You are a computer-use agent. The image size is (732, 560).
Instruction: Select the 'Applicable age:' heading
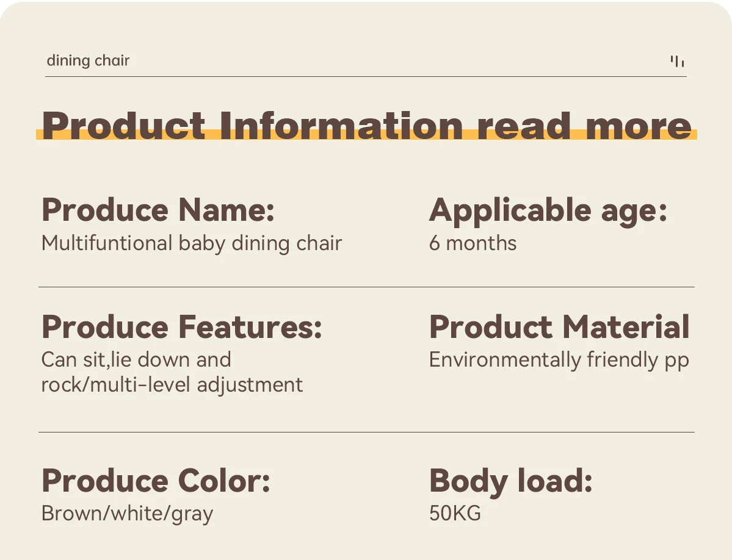548,210
